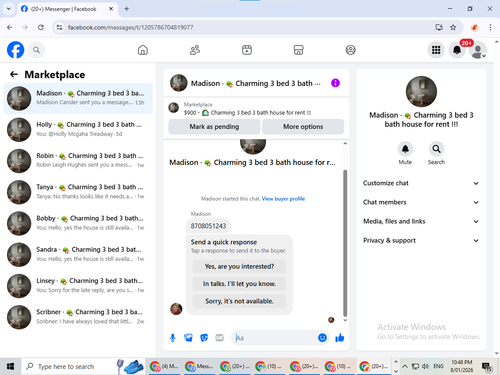Open the Windows Start menu
Image resolution: width=500 pixels, height=375 pixels.
pos(10,366)
